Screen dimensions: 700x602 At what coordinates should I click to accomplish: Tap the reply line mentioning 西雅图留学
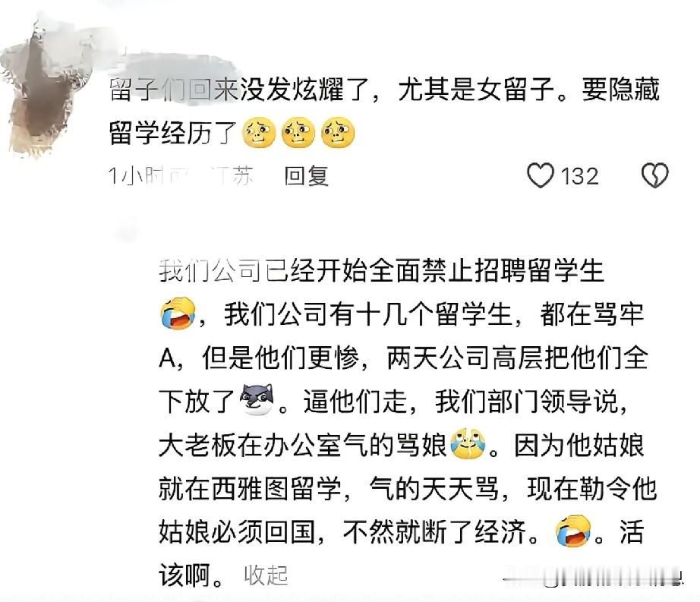[x=408, y=488]
